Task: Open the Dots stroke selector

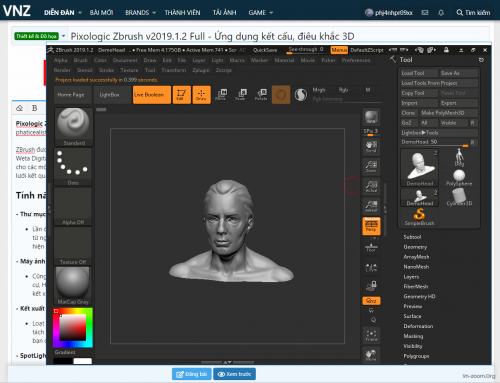Action: tap(73, 167)
